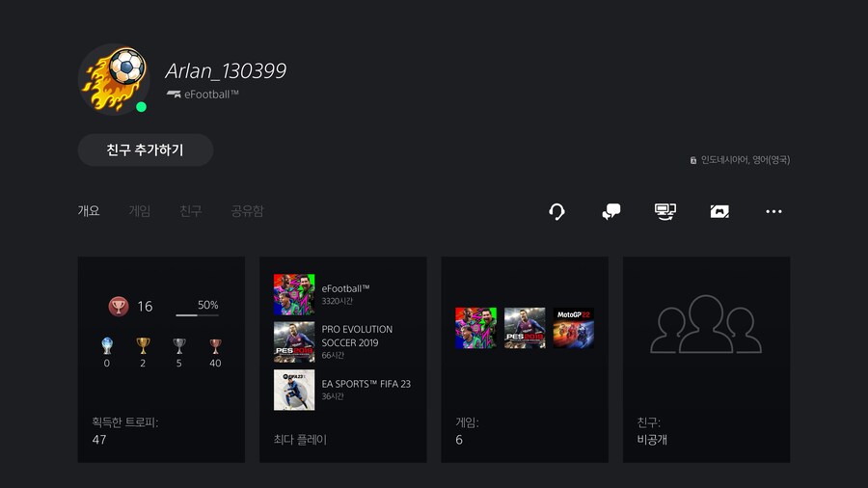The image size is (868, 488).
Task: Click the Share Screen monitors icon
Action: pyautogui.click(x=665, y=211)
